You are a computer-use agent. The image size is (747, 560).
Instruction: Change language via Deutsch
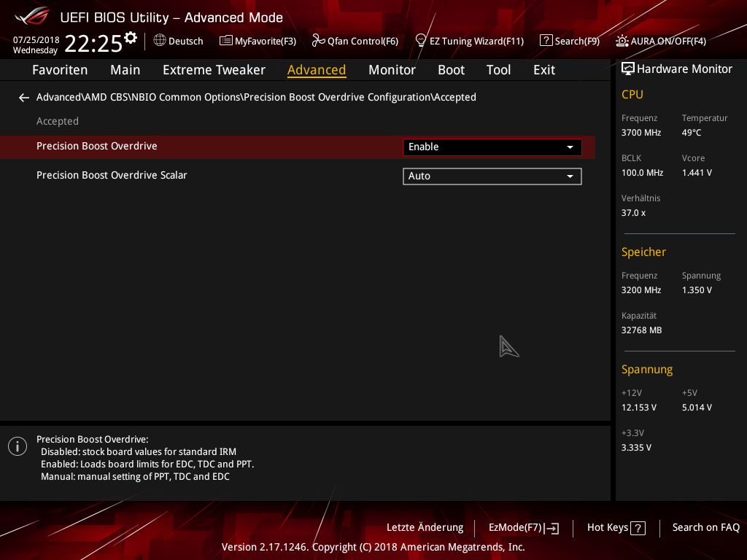(x=186, y=42)
